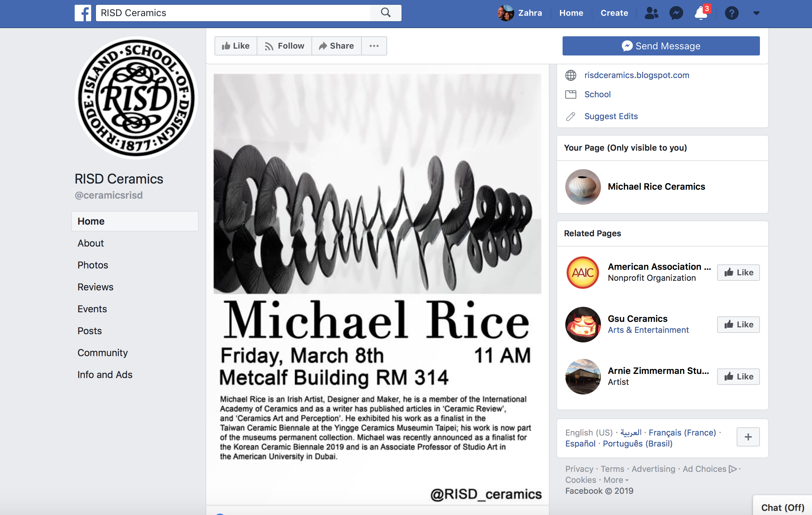Click Send Message button
This screenshot has height=515, width=812.
pyautogui.click(x=661, y=46)
